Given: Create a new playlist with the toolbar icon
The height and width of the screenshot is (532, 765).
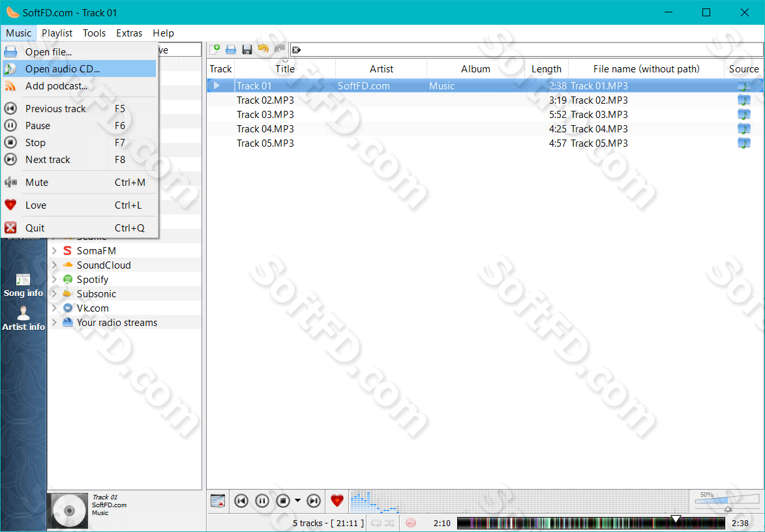Looking at the screenshot, I should click(x=215, y=50).
